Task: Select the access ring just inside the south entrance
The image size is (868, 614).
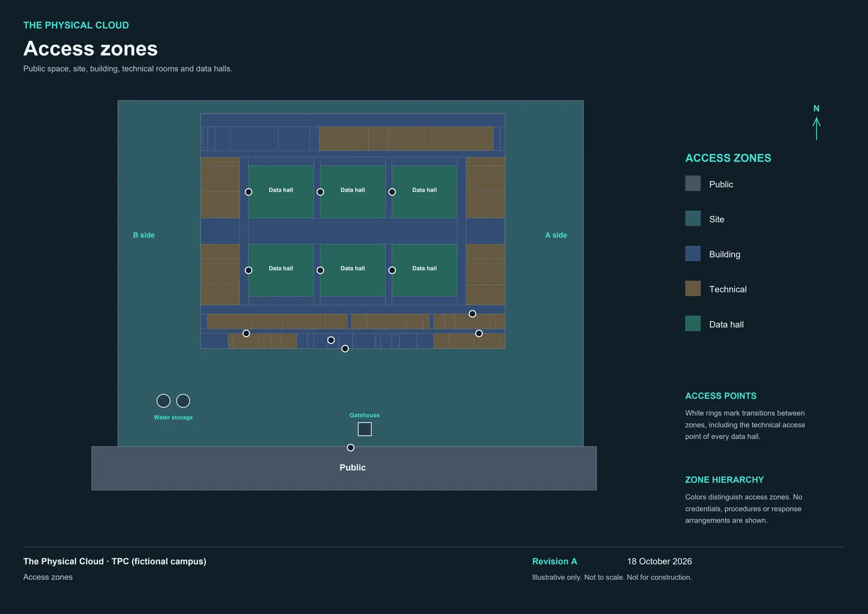Action: [x=331, y=340]
